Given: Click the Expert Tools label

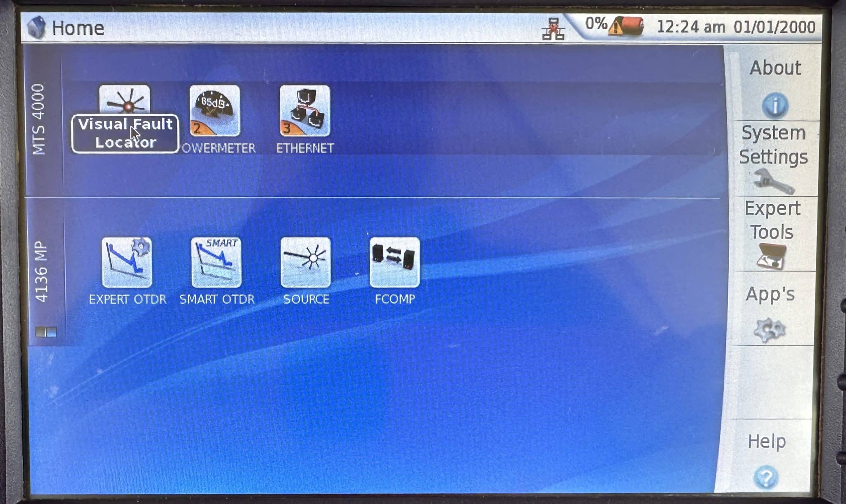Looking at the screenshot, I should tap(772, 220).
